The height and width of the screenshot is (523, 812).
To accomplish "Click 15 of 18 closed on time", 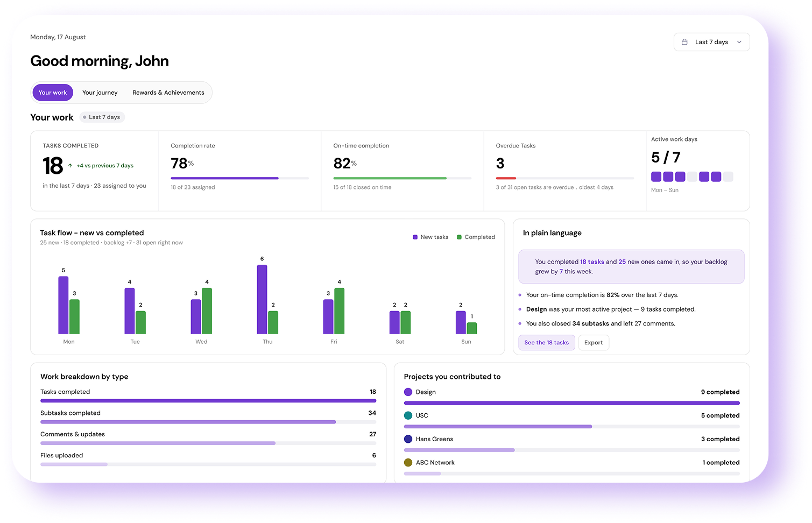I will (x=362, y=187).
